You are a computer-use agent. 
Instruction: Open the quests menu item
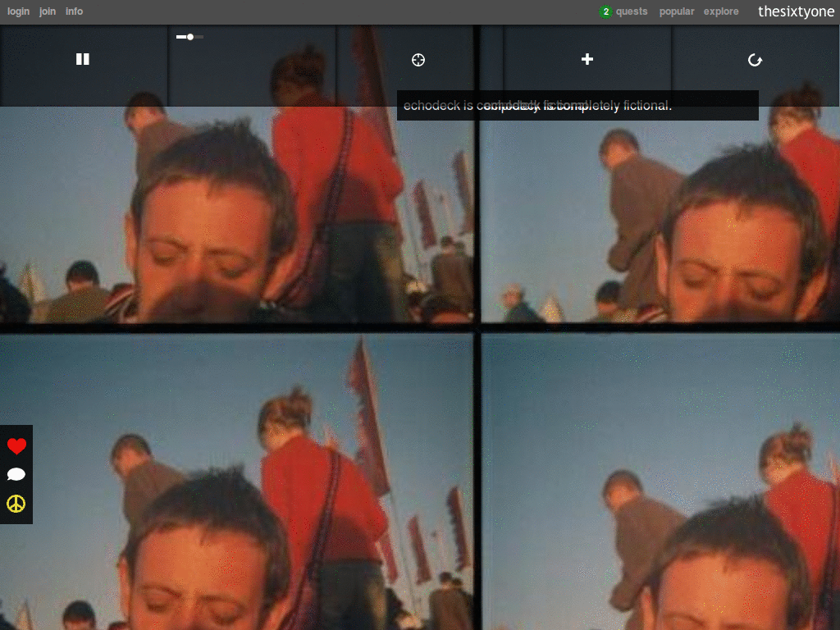click(631, 11)
